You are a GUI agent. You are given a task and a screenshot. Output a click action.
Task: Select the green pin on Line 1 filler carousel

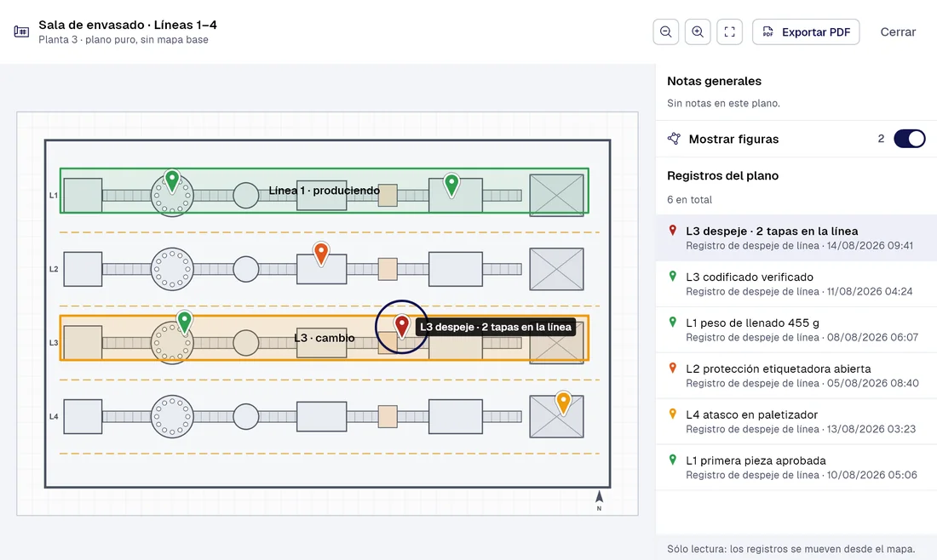tap(172, 181)
